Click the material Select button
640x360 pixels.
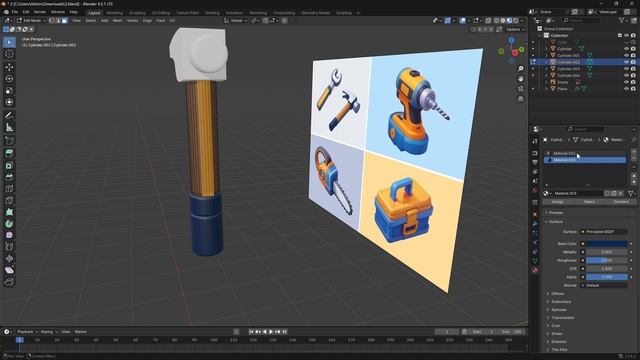coord(589,202)
